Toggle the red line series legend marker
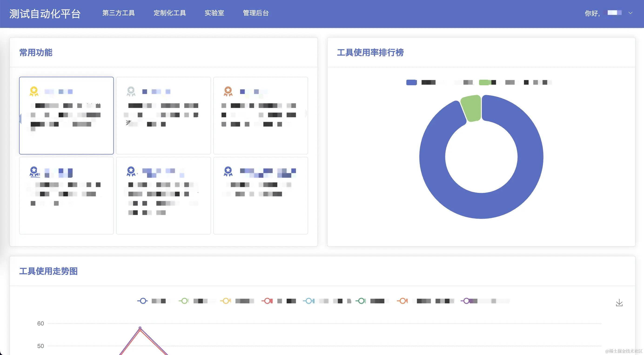644x355 pixels. [267, 301]
